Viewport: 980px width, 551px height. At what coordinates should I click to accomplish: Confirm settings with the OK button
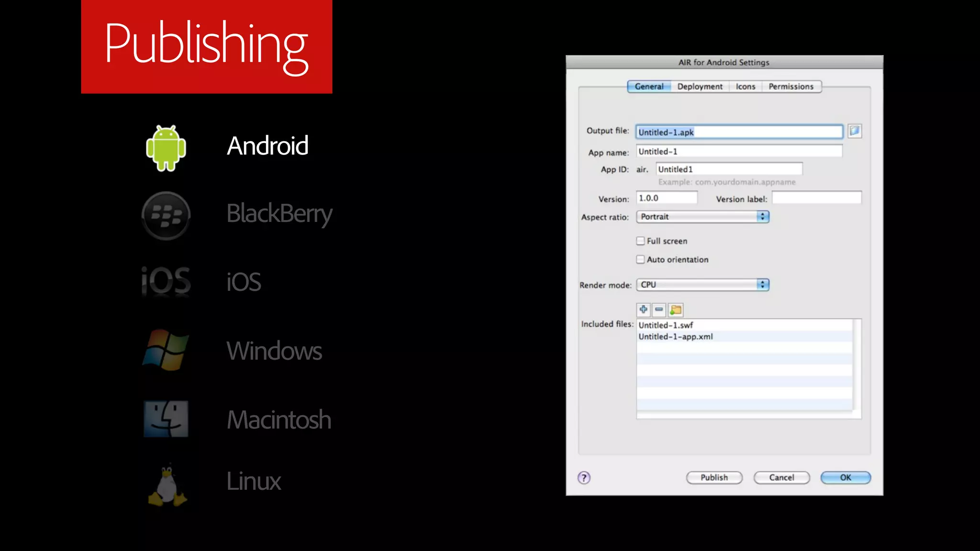(x=846, y=477)
